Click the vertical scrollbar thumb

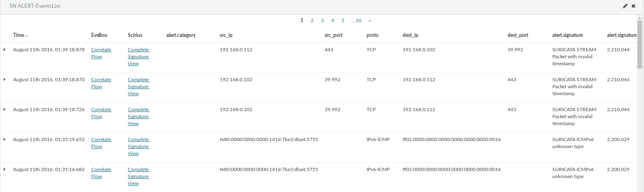click(x=639, y=44)
